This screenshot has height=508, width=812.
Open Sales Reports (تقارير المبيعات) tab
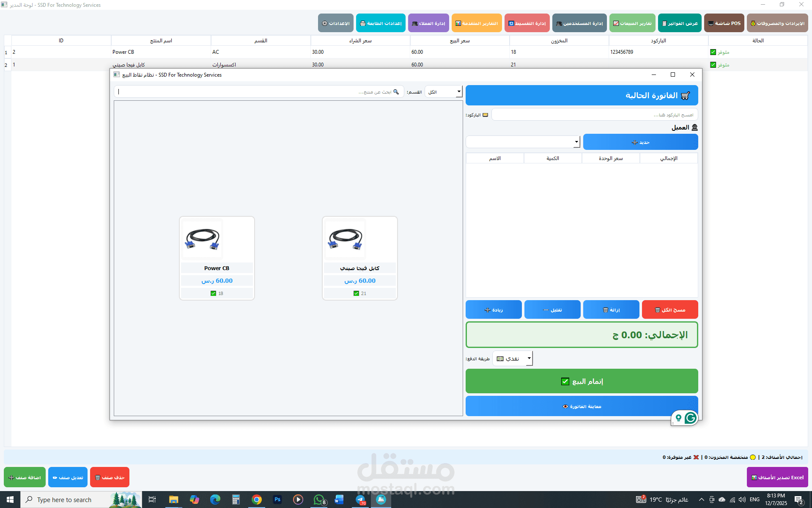(x=632, y=23)
